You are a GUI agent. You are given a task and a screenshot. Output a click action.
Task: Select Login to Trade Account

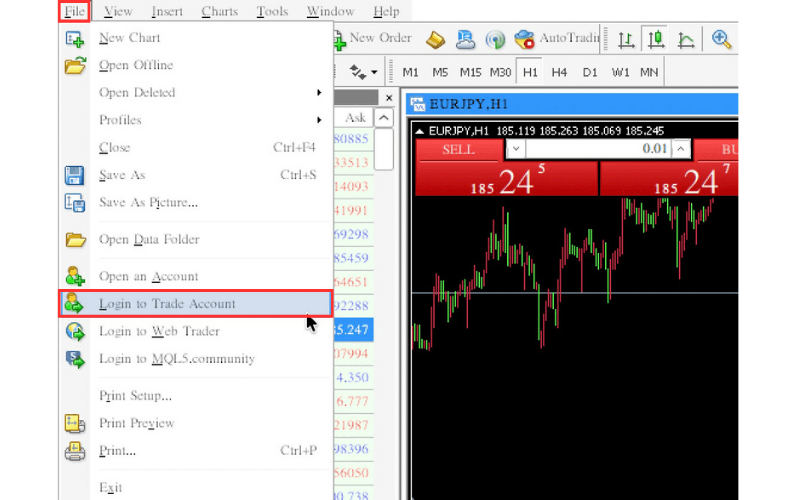196,304
